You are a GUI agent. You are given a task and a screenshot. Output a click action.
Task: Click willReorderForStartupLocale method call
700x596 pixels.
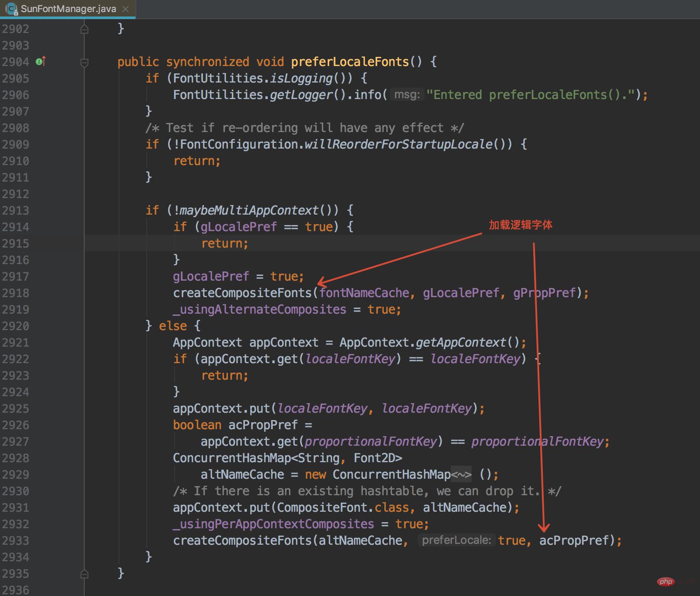pos(399,144)
